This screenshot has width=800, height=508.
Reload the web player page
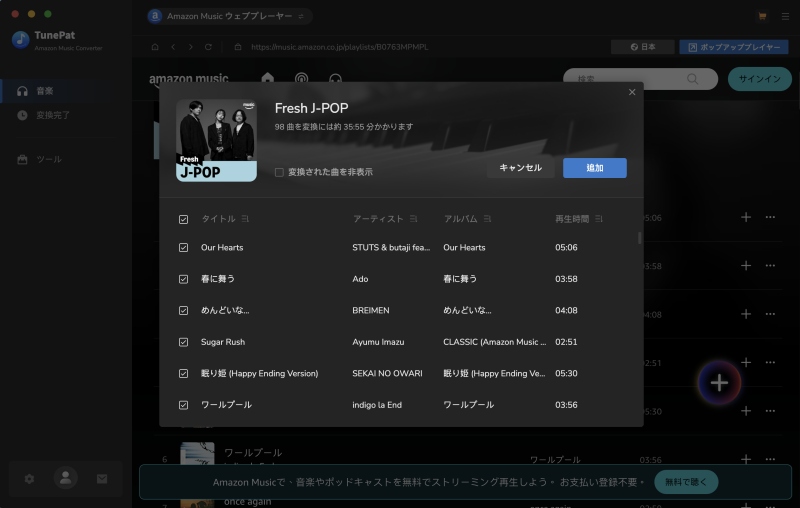tap(208, 47)
